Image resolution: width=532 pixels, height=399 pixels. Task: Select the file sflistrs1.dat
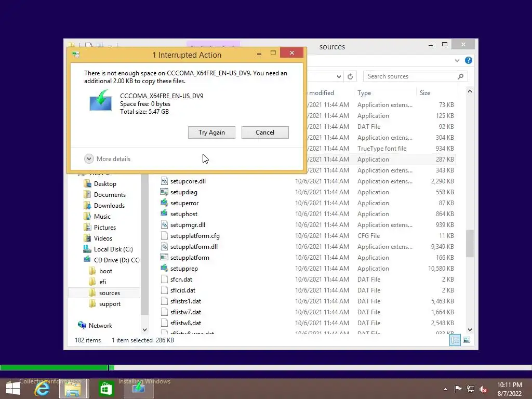tap(185, 301)
